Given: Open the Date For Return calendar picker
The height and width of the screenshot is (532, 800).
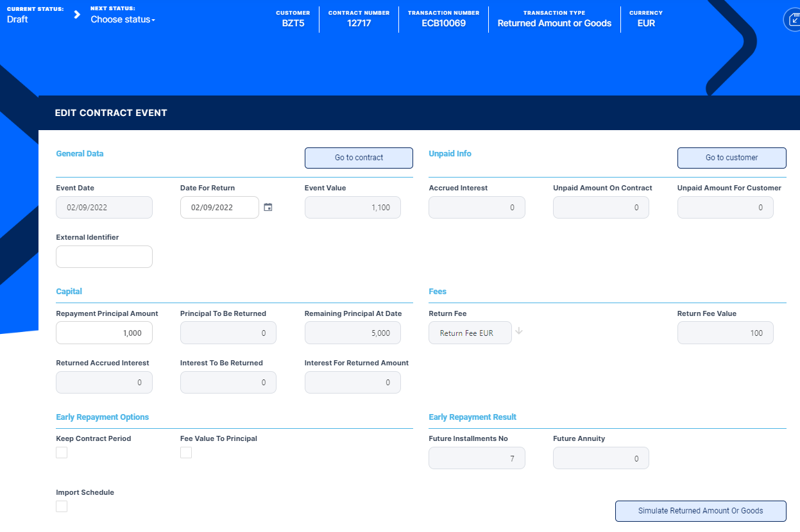Looking at the screenshot, I should (268, 207).
